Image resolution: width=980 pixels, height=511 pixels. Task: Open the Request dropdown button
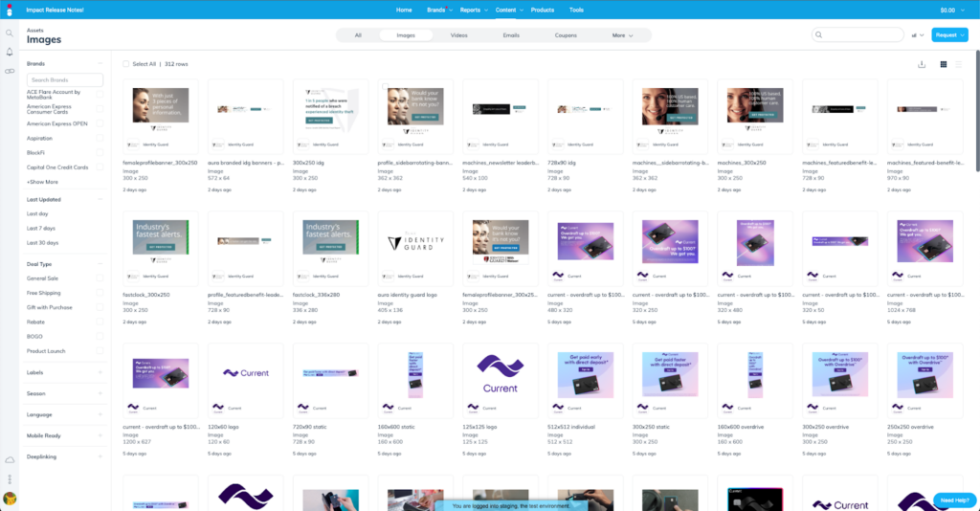pos(949,35)
